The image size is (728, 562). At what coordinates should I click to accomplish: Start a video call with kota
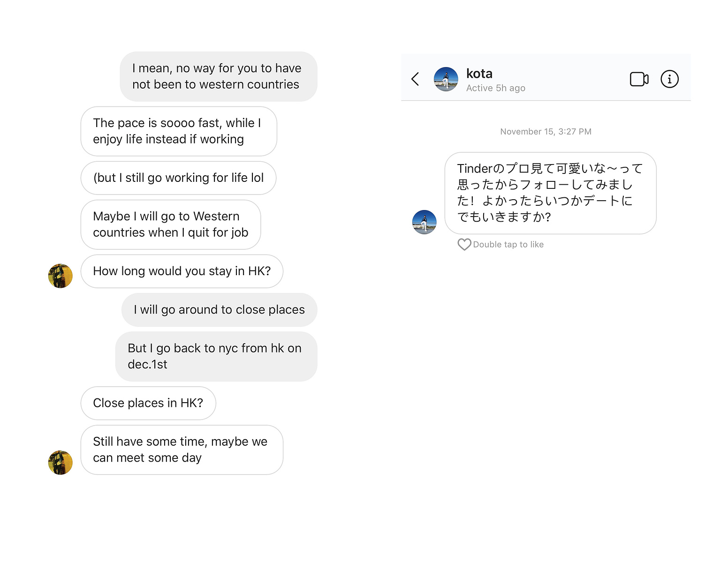(x=639, y=79)
